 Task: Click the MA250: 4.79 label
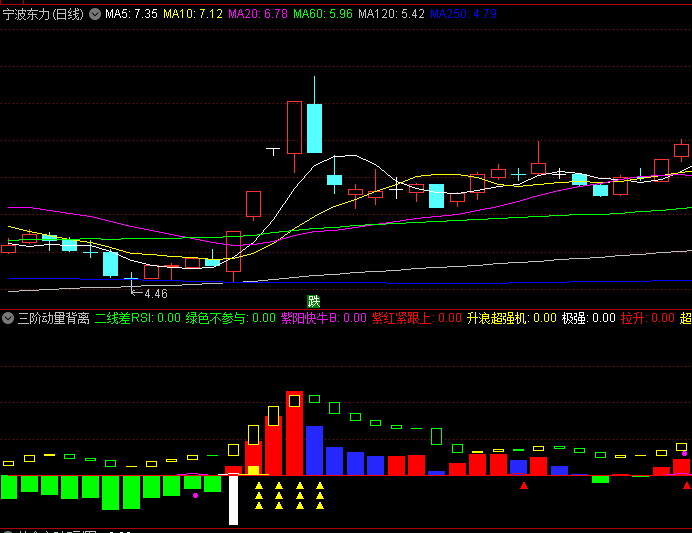pos(463,14)
